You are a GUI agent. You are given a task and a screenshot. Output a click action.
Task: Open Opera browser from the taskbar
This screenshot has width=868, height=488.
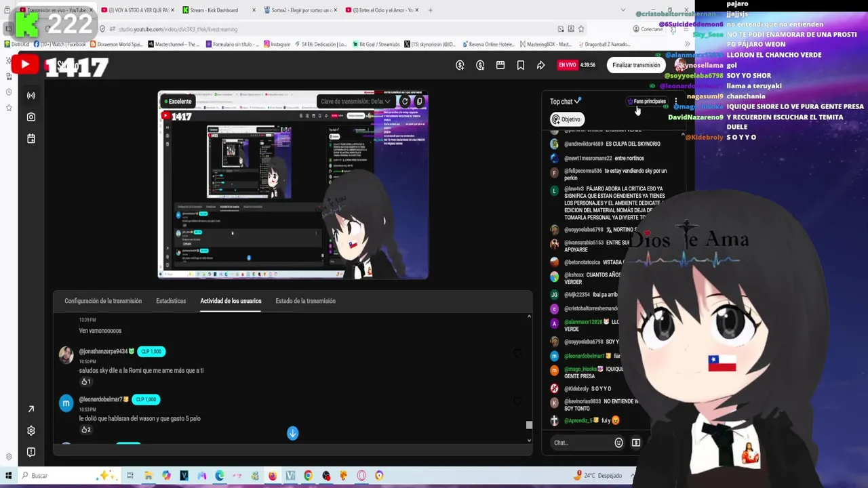(x=361, y=476)
